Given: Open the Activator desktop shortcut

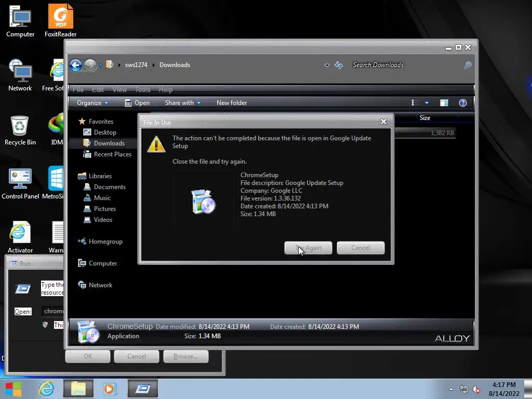Looking at the screenshot, I should pos(20,237).
